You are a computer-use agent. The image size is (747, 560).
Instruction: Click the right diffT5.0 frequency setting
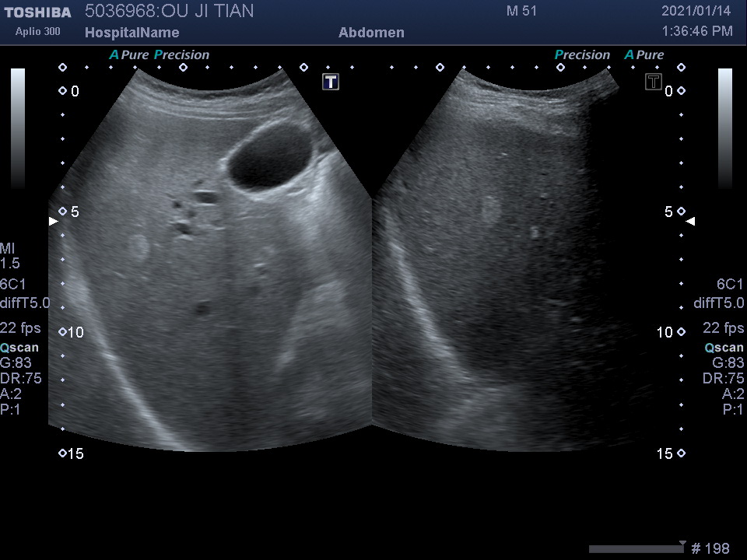719,303
